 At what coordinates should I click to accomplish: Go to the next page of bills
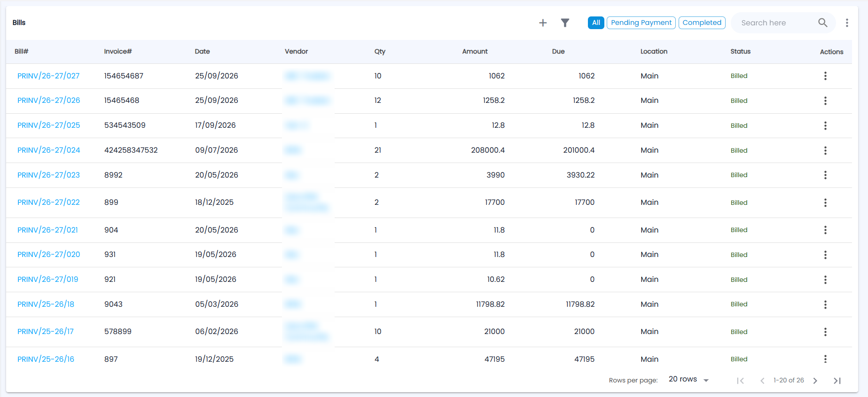[x=815, y=381]
